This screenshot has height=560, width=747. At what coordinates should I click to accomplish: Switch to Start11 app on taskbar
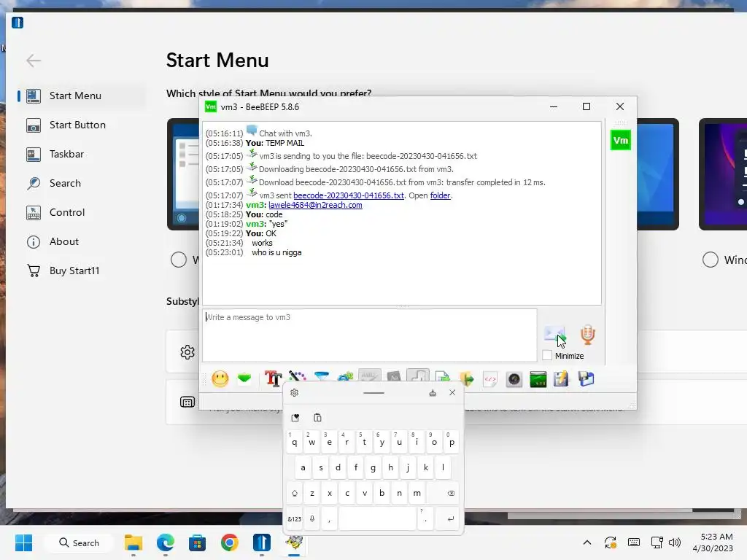[262, 542]
